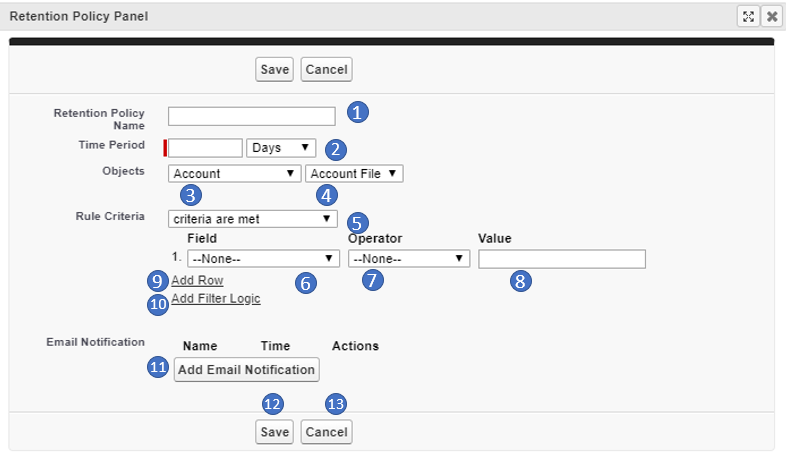Image resolution: width=786 pixels, height=457 pixels.
Task: Expand the Operator --None-- dropdown
Action: 408,259
